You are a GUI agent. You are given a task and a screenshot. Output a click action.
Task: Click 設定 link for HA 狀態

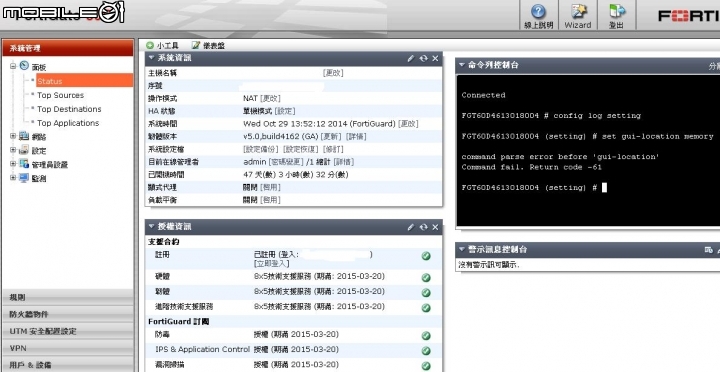pos(285,111)
